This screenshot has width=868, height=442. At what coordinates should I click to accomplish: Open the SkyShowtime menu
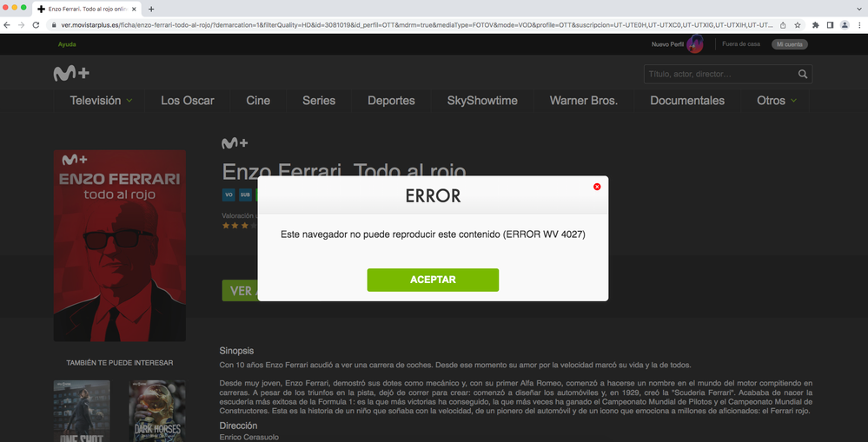[482, 101]
